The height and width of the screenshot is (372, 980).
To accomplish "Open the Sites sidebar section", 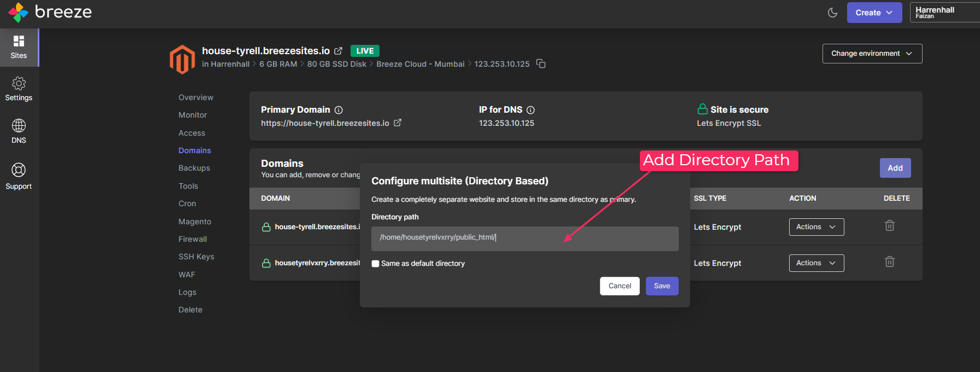I will coord(19,48).
